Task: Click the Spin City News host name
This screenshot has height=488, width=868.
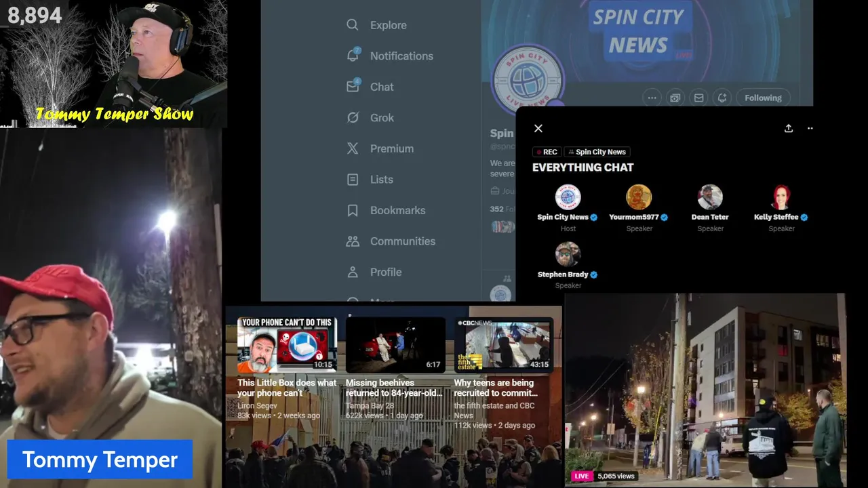Action: (563, 217)
